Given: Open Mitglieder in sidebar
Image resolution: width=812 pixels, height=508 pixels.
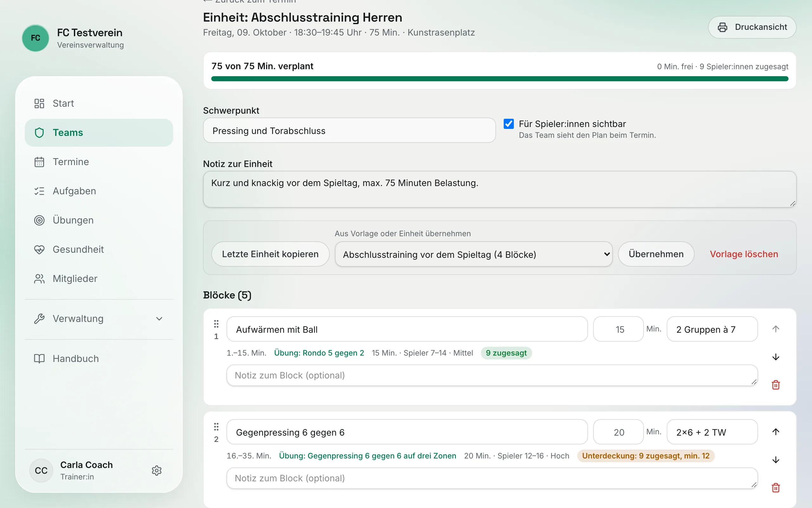Looking at the screenshot, I should pos(99,278).
